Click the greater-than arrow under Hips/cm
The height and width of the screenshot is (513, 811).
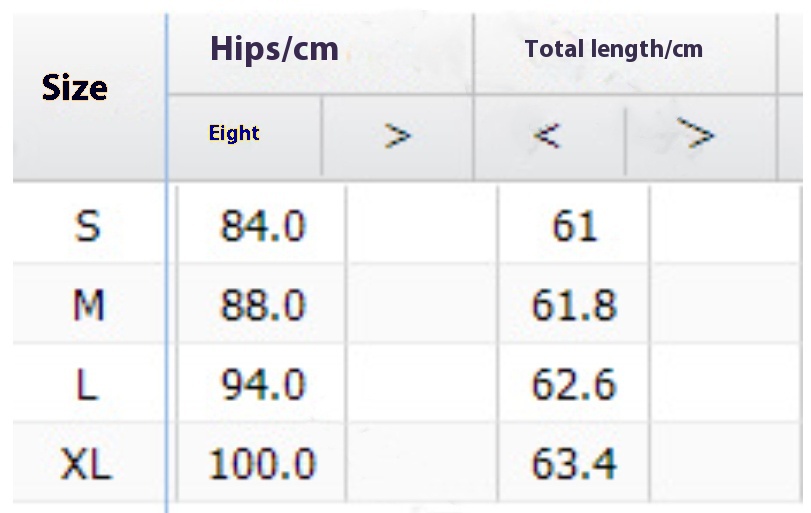397,136
